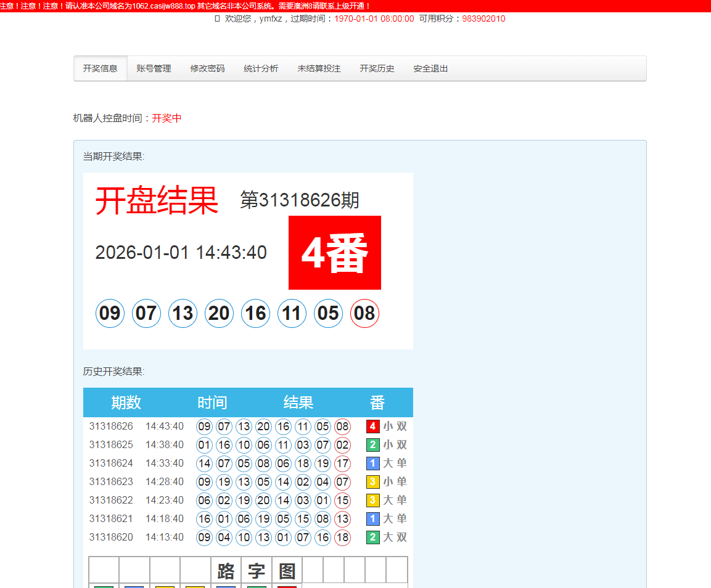The width and height of the screenshot is (711, 588).
Task: Click the large red-circled 08 ball
Action: click(364, 314)
